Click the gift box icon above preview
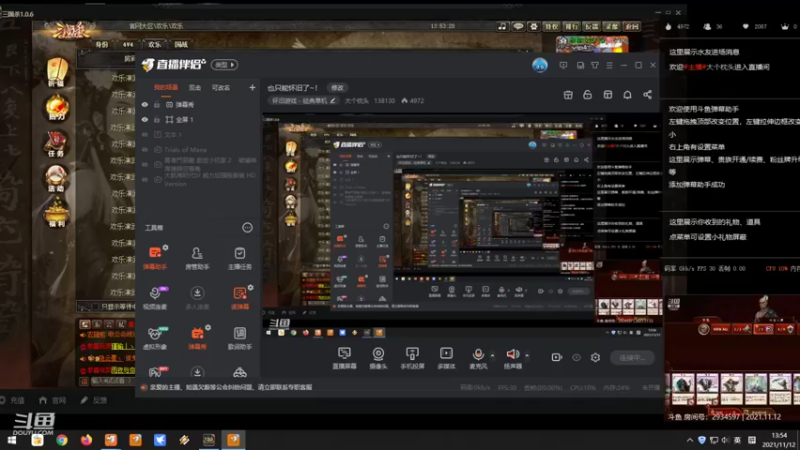This screenshot has width=800, height=450. 568,95
